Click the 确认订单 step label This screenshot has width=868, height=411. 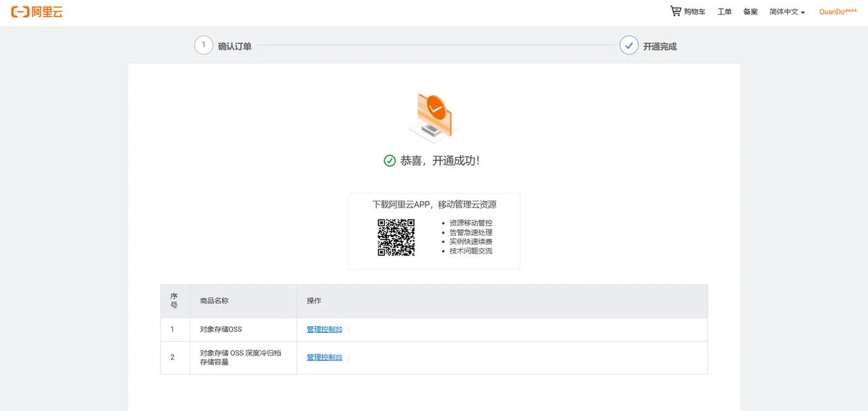click(235, 46)
